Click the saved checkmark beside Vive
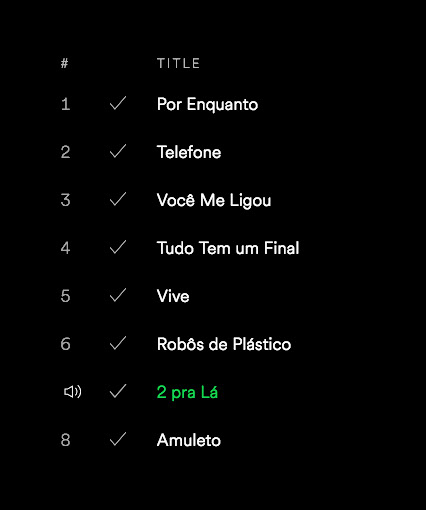 [118, 295]
